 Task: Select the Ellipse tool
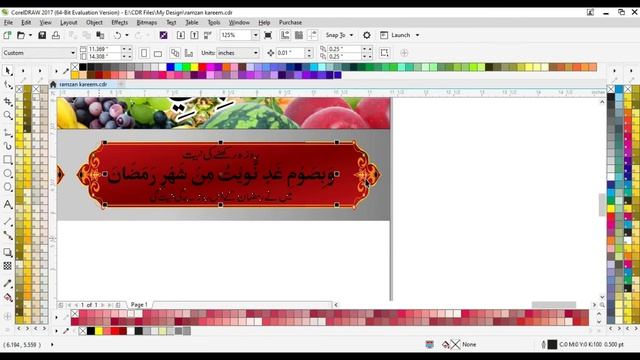8,173
